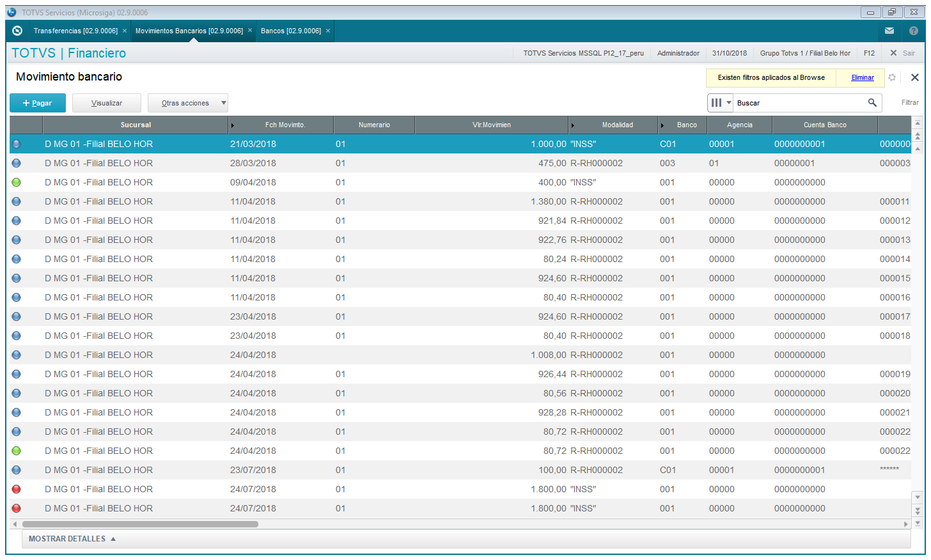The width and height of the screenshot is (931, 560).
Task: Click the Buscar search field
Action: coord(799,102)
